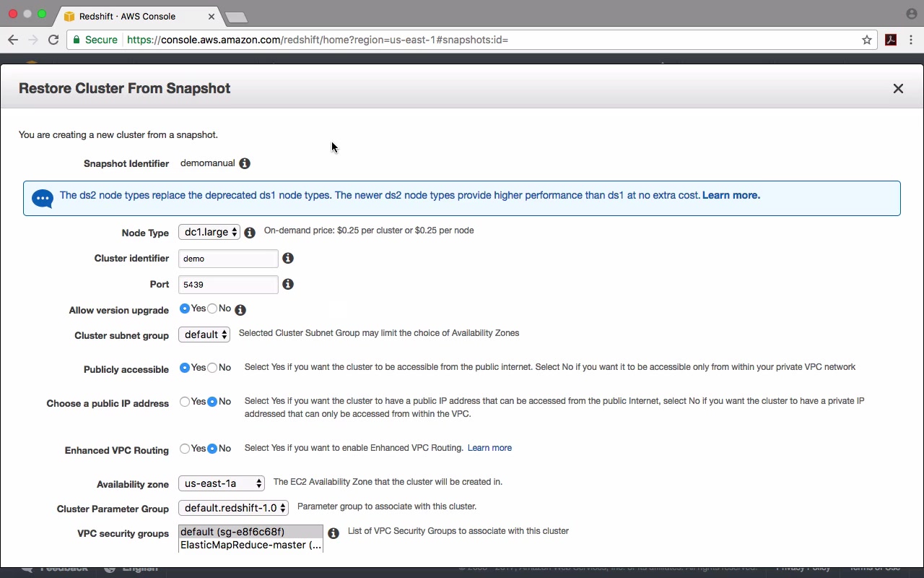
Task: Bookmark this page with the star icon
Action: [x=867, y=40]
